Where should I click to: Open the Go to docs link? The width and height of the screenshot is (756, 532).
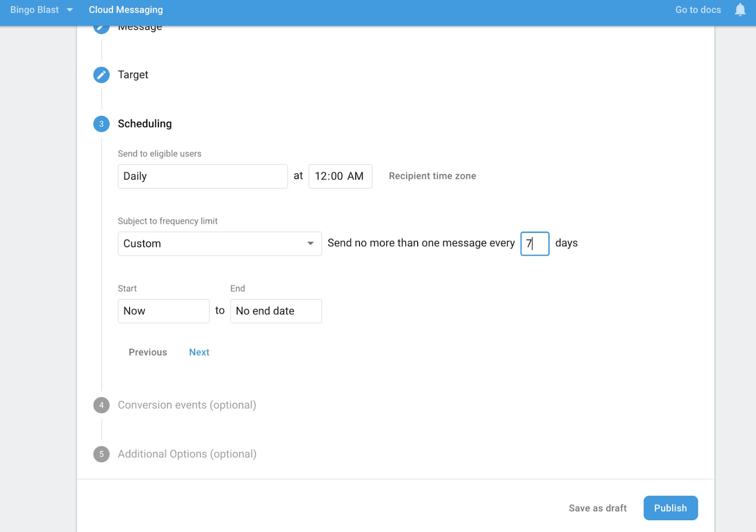coord(698,10)
